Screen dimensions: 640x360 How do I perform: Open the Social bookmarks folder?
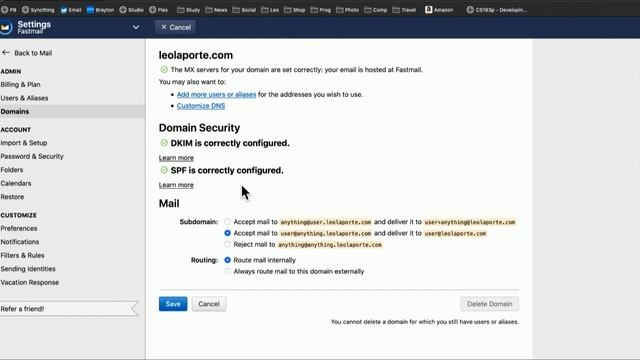pyautogui.click(x=244, y=10)
